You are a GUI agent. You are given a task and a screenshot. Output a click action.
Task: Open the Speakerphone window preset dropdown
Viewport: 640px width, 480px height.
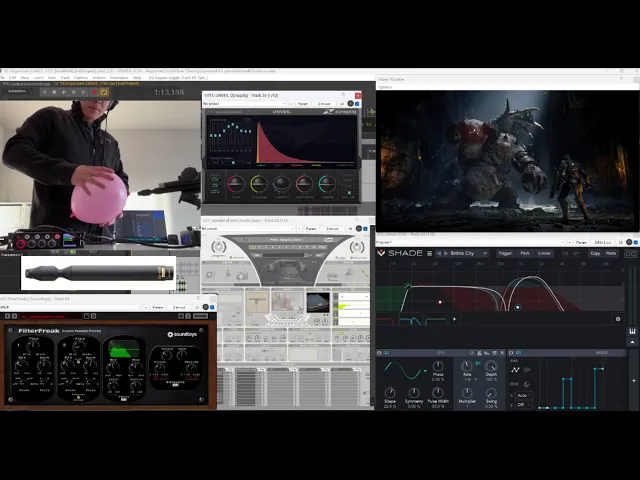point(248,229)
